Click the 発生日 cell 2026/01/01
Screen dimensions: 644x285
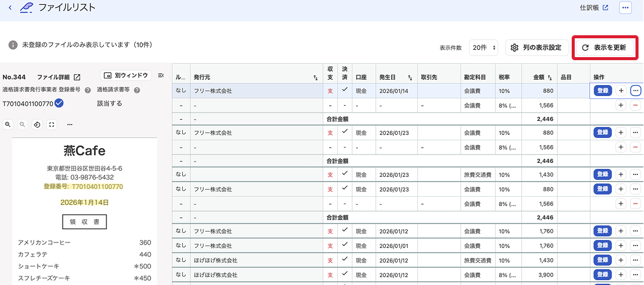397,246
